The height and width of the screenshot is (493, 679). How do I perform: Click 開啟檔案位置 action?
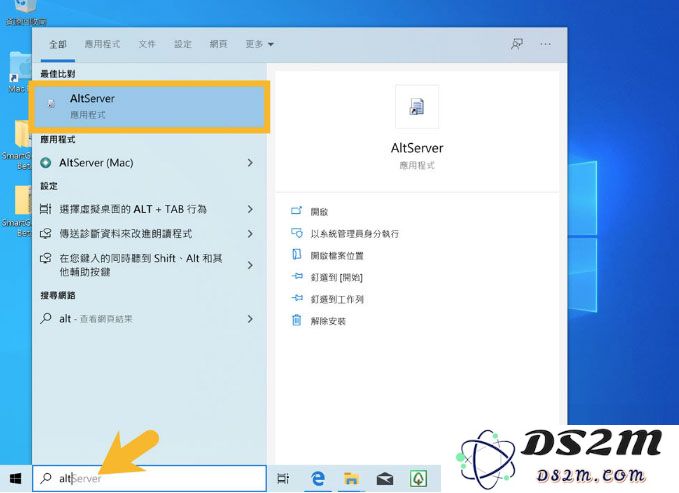[337, 256]
